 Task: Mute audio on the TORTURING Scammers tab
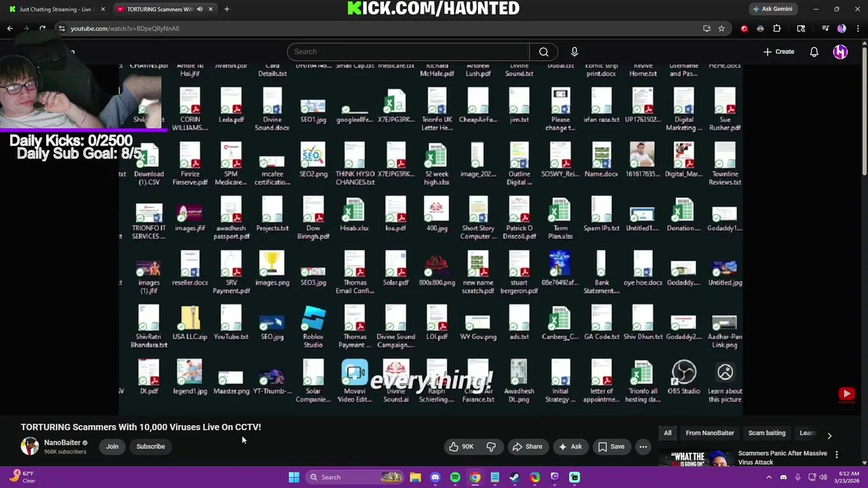199,9
